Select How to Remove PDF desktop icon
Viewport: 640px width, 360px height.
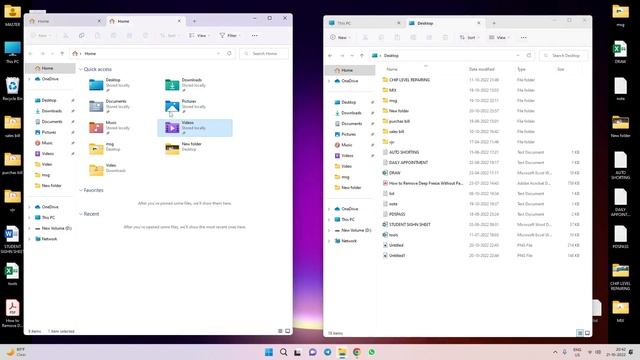tap(12, 313)
